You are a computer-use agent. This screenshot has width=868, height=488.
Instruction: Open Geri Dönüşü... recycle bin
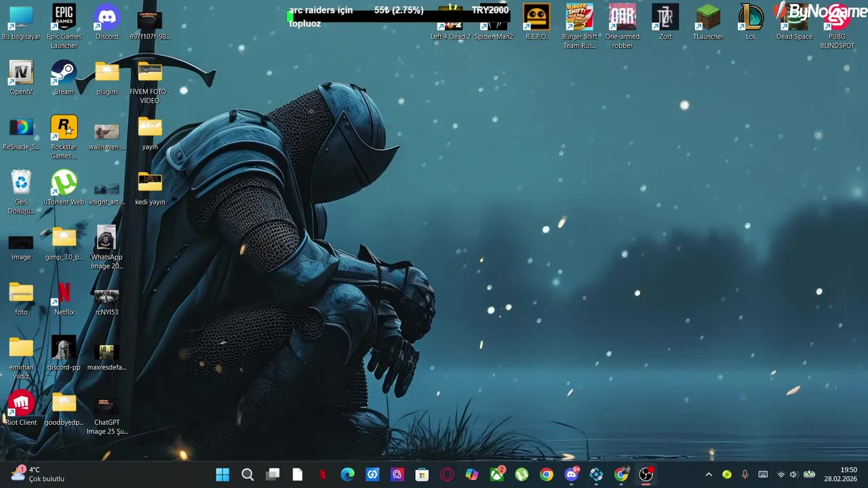pyautogui.click(x=21, y=192)
